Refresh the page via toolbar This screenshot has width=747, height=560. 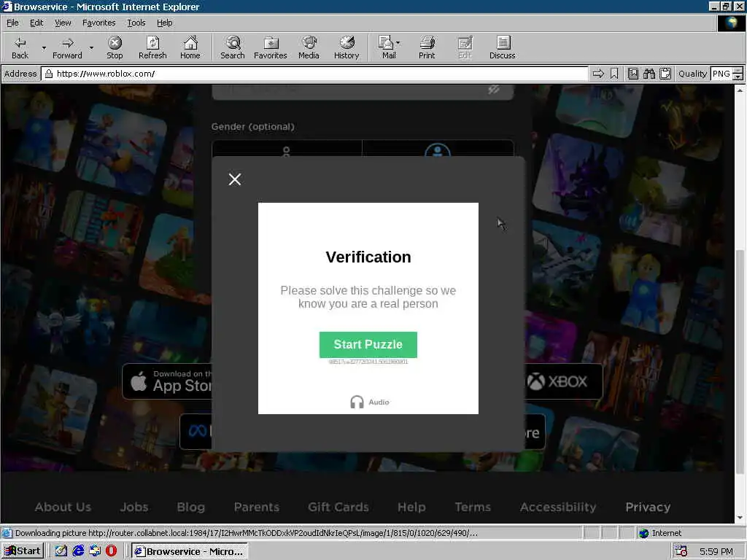152,47
